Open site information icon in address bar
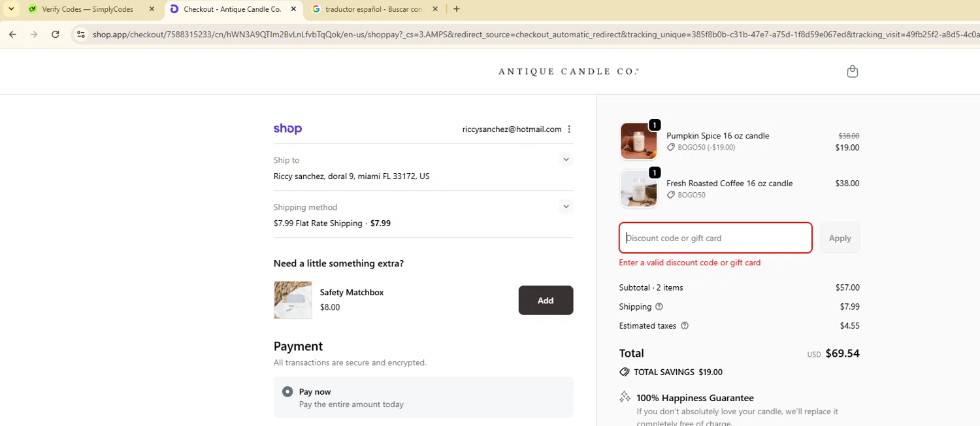Viewport: 980px width, 426px height. coord(80,35)
